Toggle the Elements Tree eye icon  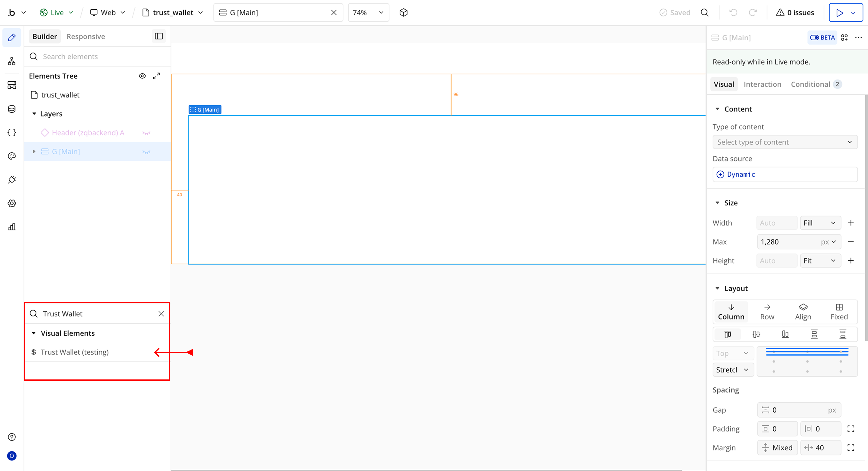(x=142, y=76)
